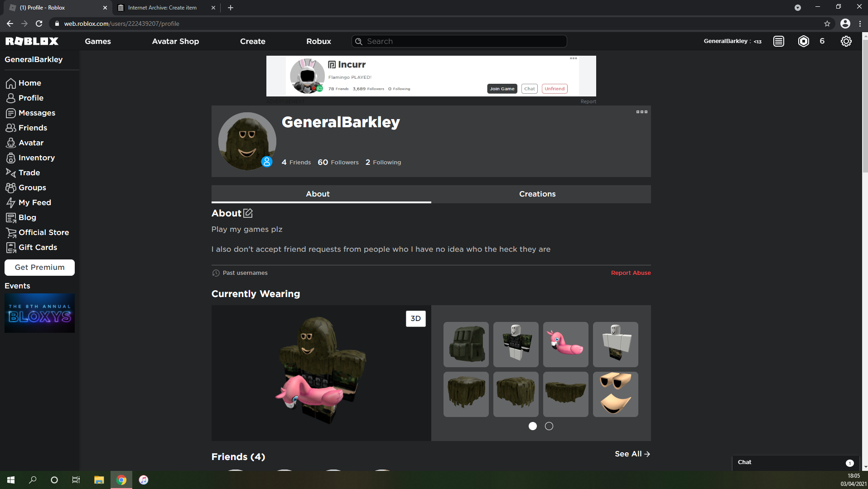The width and height of the screenshot is (868, 489).
Task: Open the sunglasses and smile face item
Action: 615,394
